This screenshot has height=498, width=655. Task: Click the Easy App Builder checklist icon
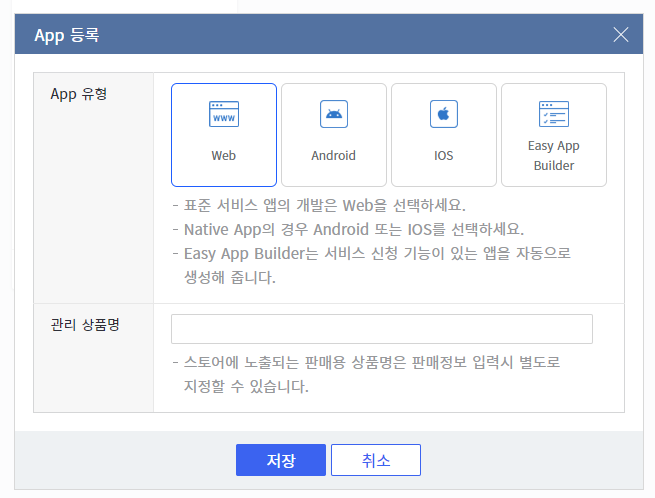point(553,114)
